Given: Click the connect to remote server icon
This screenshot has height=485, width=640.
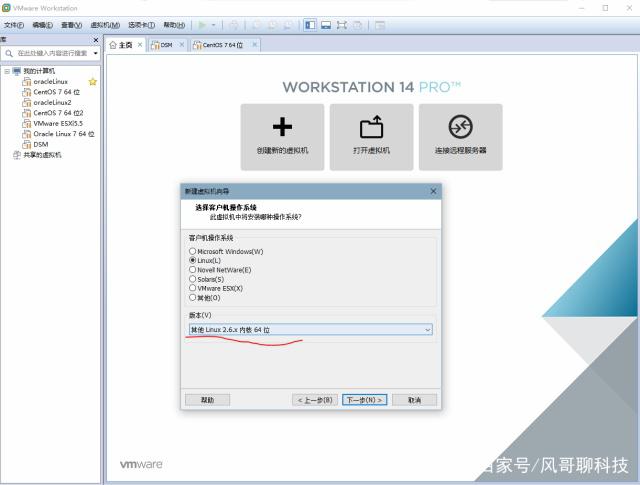Looking at the screenshot, I should tap(460, 127).
